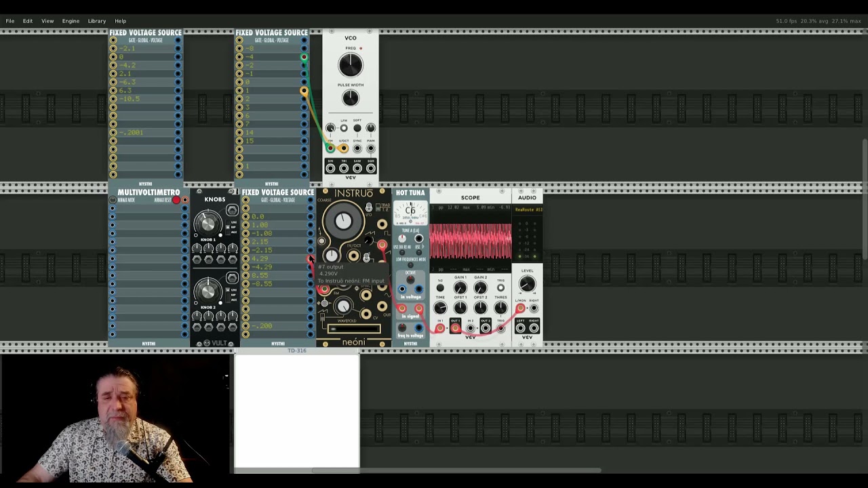Click the Scope IN 2 jack
The width and height of the screenshot is (868, 488).
tap(470, 328)
